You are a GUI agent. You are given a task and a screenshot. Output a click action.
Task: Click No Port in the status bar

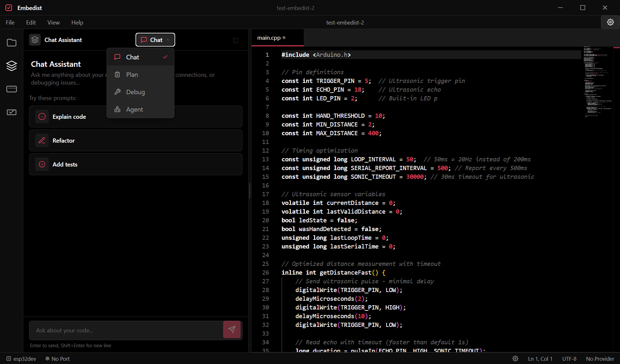tap(61, 359)
